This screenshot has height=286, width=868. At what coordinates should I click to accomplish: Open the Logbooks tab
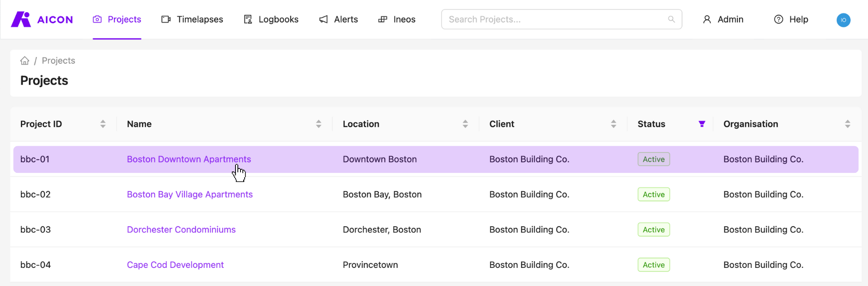[271, 19]
